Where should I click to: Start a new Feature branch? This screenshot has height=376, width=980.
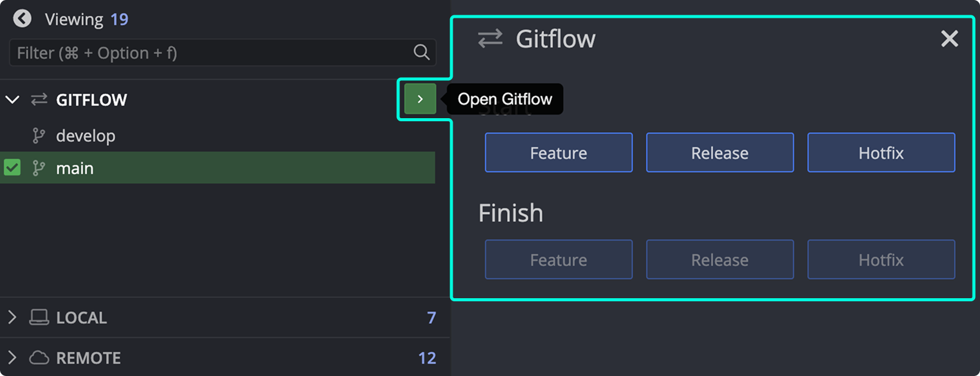click(x=558, y=152)
